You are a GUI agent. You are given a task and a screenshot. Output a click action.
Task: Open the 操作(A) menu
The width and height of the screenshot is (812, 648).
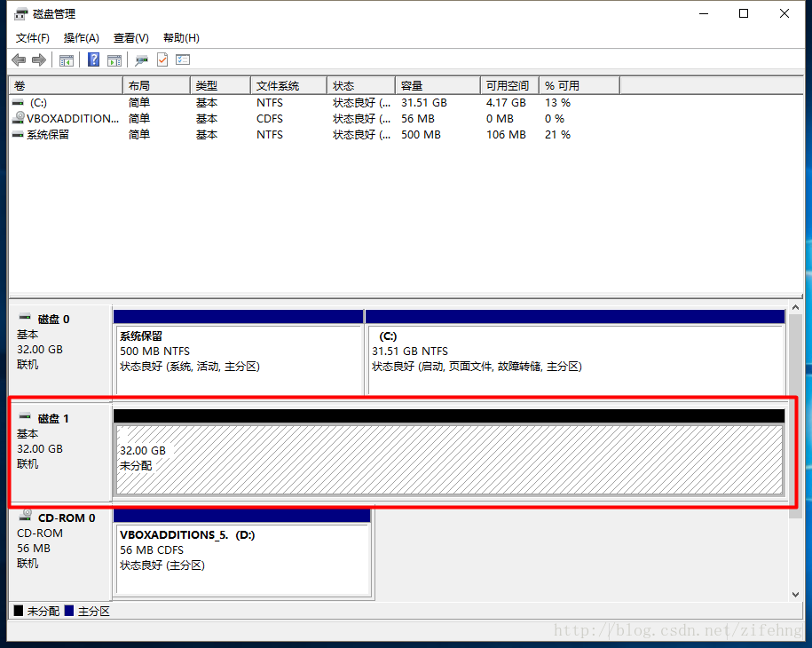82,38
